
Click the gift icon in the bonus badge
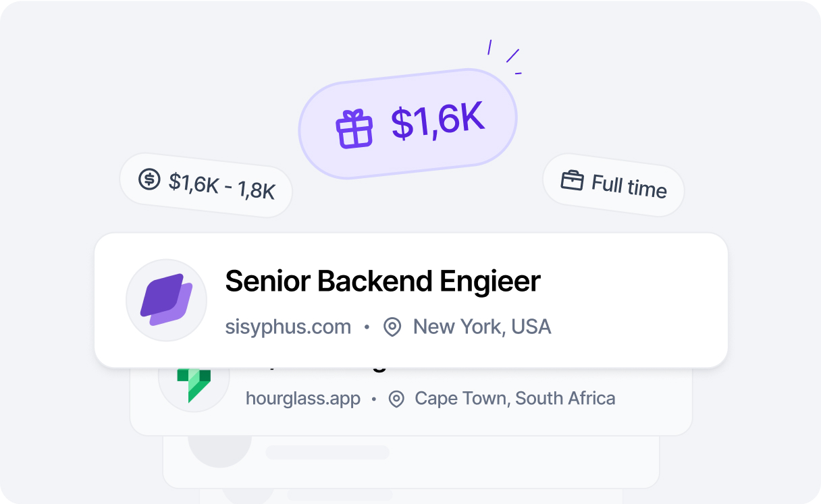tap(354, 130)
